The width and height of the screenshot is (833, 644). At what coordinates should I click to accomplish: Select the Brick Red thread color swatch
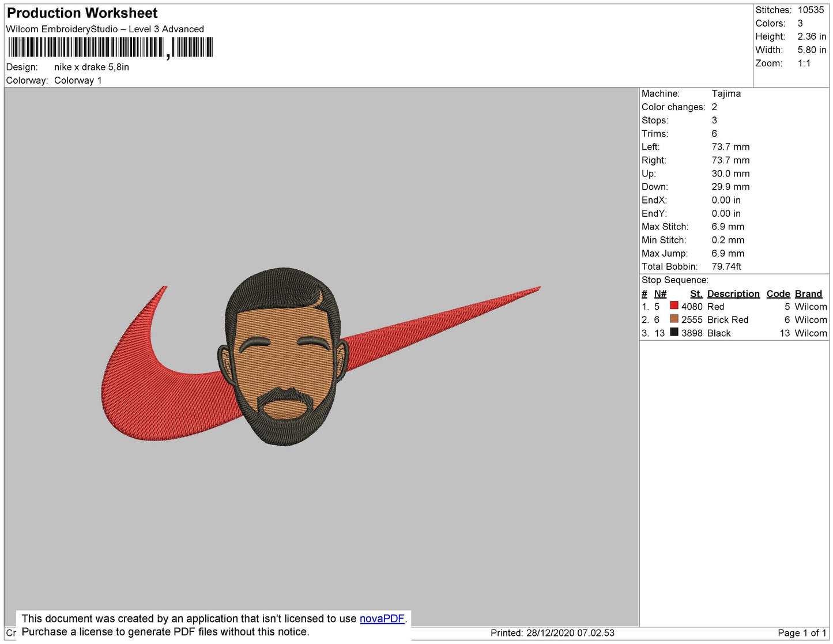(674, 319)
